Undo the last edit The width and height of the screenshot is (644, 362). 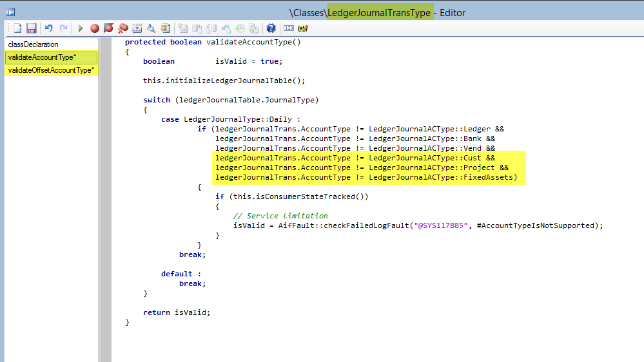click(49, 28)
